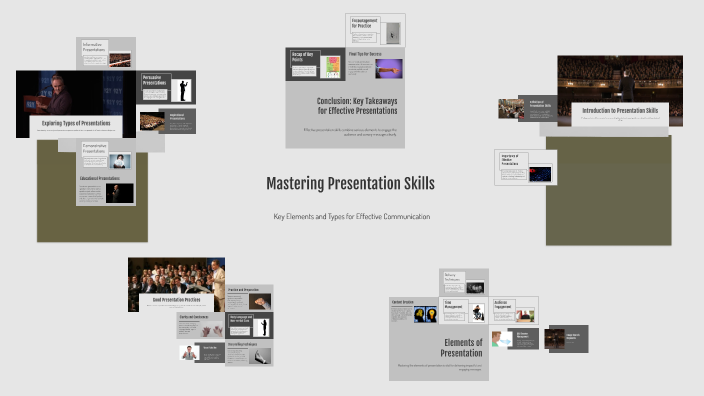Open the 'Clarity and Conciseness' subtopic

coord(201,326)
